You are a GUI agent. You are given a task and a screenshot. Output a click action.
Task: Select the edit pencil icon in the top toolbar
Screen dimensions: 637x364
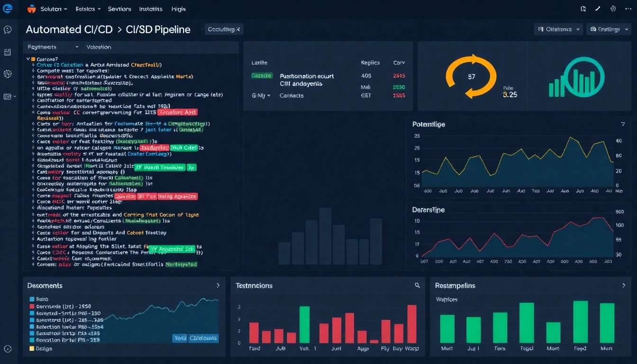point(597,9)
